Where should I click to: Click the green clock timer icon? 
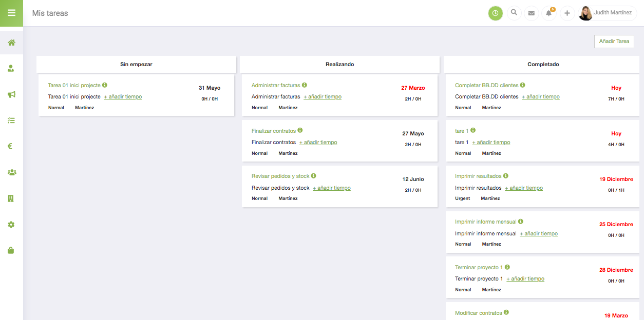pyautogui.click(x=495, y=13)
